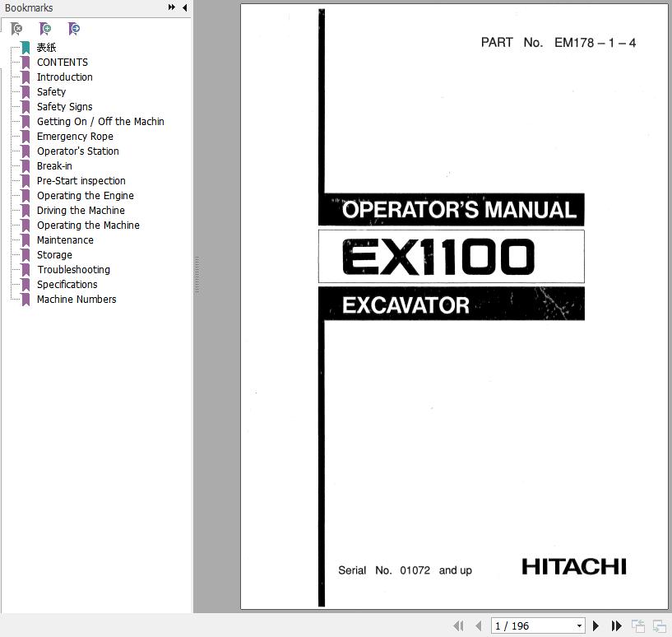Click the bookmark icon beside Machine Numbers
672x637 pixels.
point(25,300)
